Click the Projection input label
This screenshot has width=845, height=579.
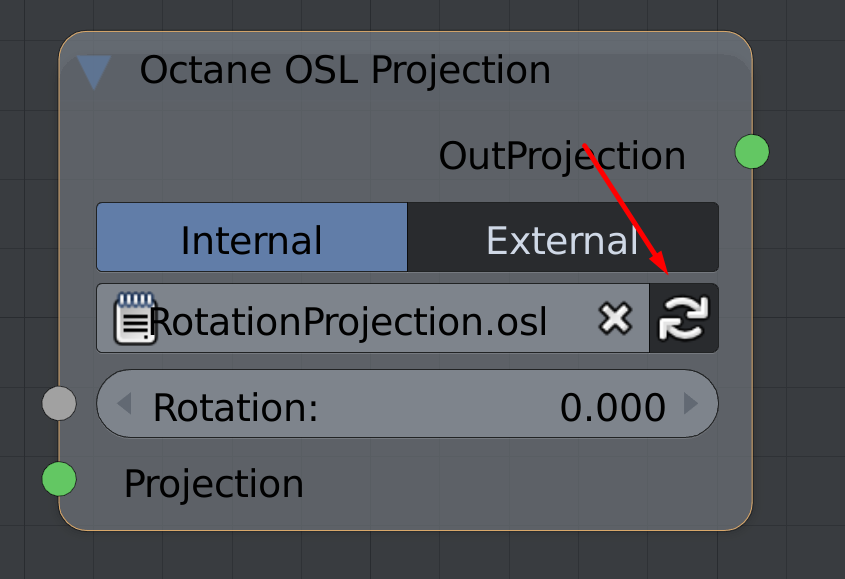click(x=213, y=484)
